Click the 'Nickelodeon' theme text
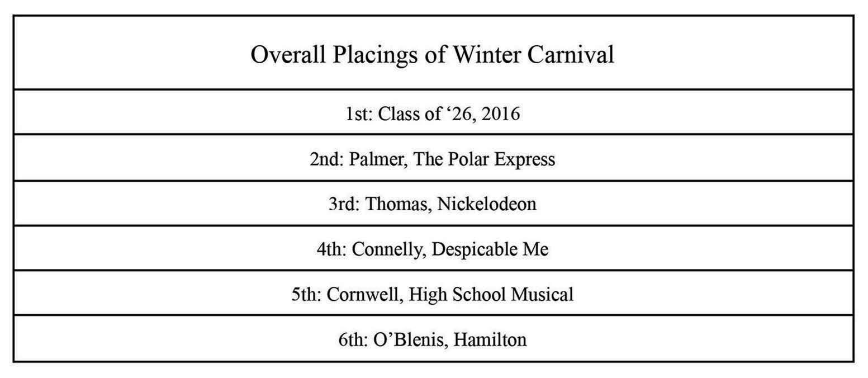 486,204
